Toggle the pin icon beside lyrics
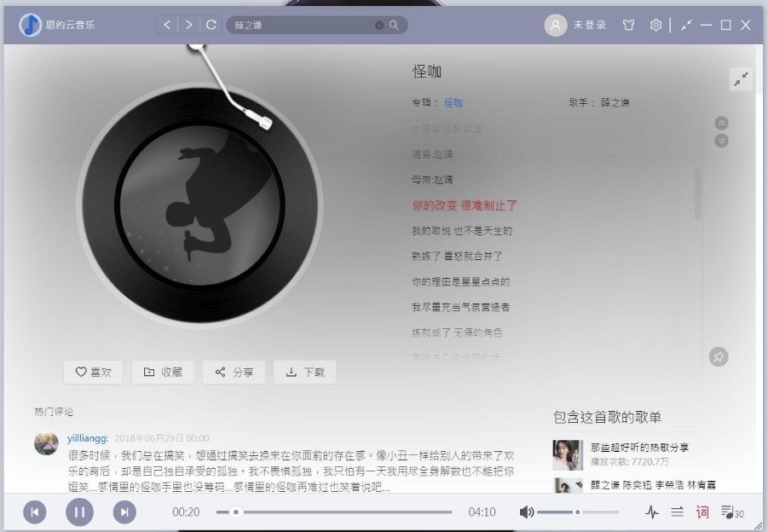The image size is (768, 532). [x=719, y=356]
